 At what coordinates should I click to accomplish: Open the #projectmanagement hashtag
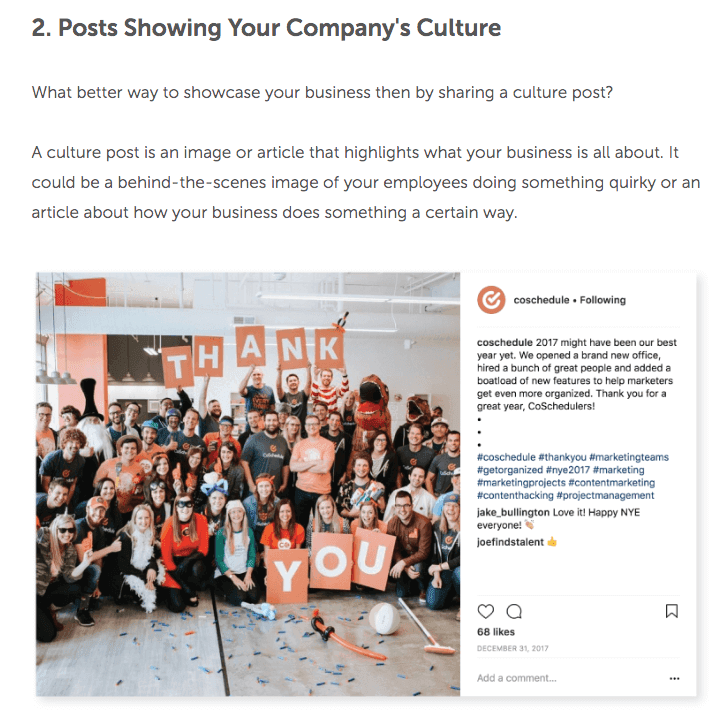point(605,496)
